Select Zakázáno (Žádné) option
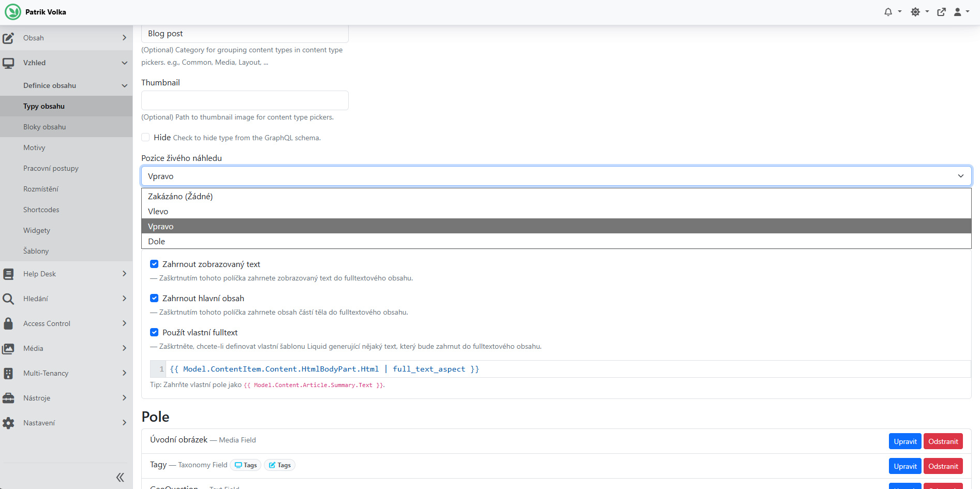The width and height of the screenshot is (980, 489). [556, 196]
